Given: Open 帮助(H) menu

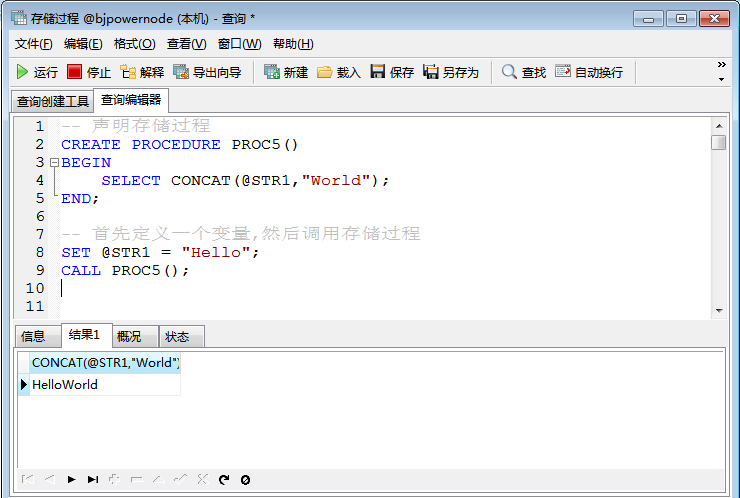Looking at the screenshot, I should point(293,44).
